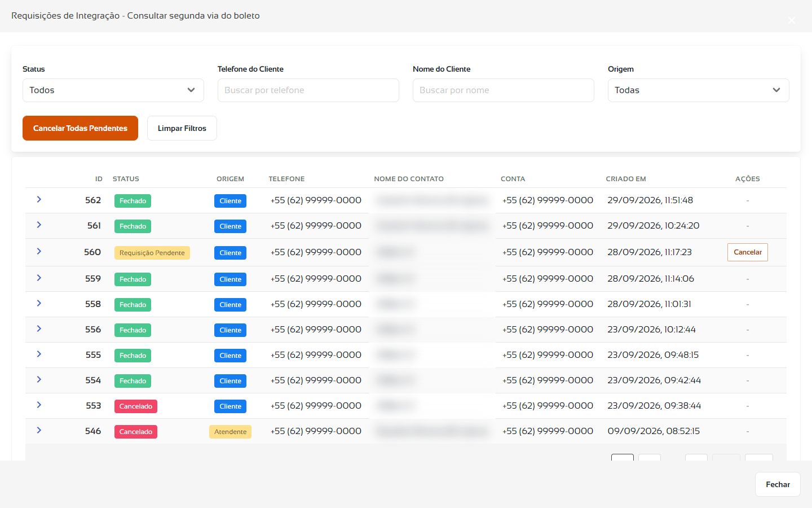This screenshot has height=508, width=812.
Task: Click the ORIGEM column header
Action: pyautogui.click(x=230, y=179)
